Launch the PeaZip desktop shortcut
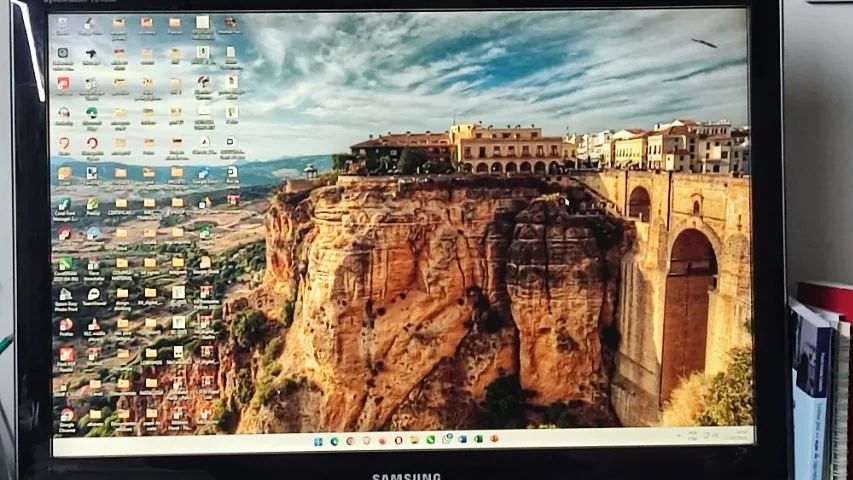The height and width of the screenshot is (480, 853). (x=93, y=208)
